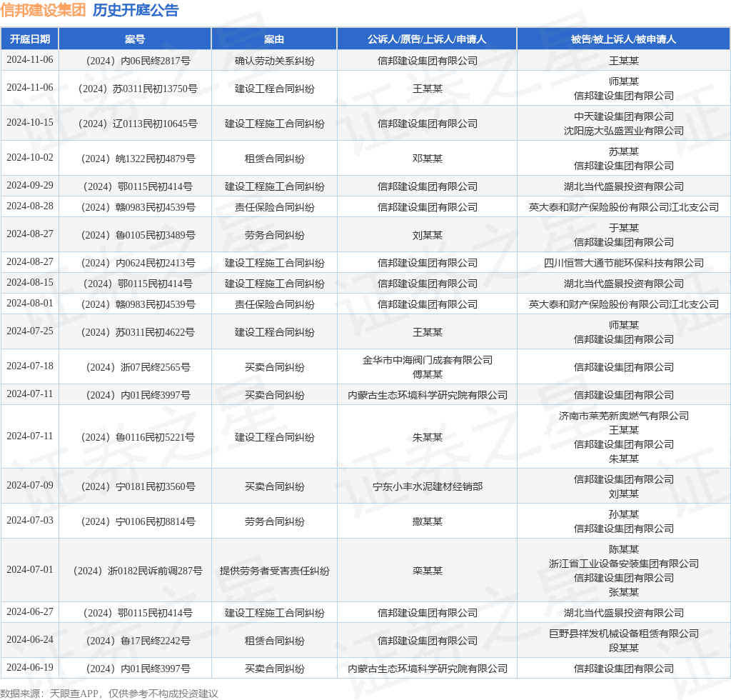Click plaintiff 金华市中海阀门成套有限公司
Viewport: 731px width, 700px height.
click(x=427, y=360)
